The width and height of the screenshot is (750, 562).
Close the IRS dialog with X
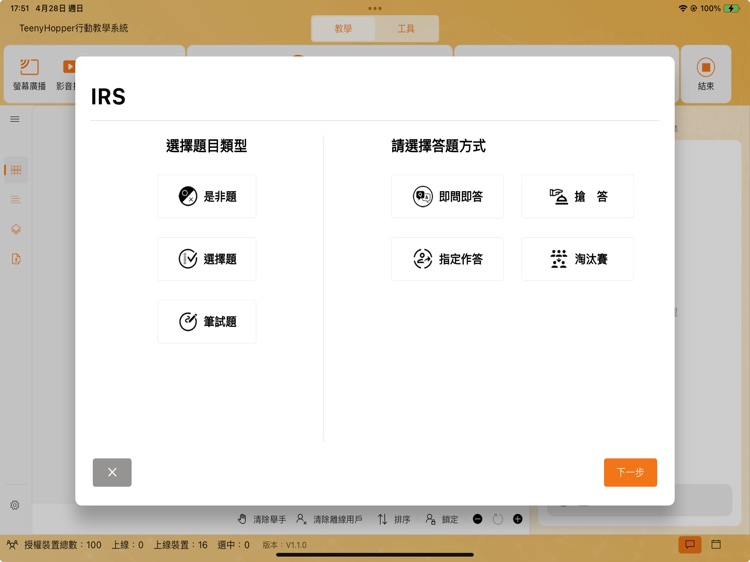tap(112, 473)
